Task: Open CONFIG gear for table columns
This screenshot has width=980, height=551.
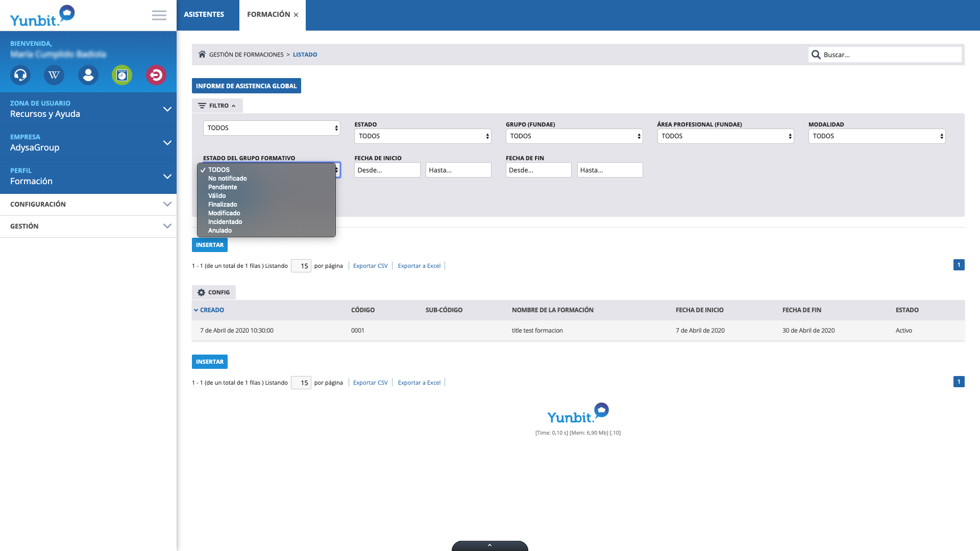Action: (x=214, y=292)
